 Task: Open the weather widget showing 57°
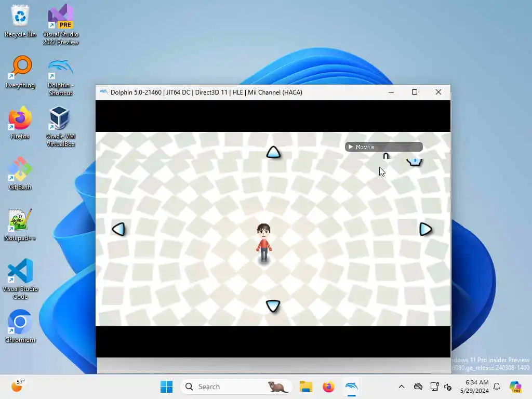click(18, 386)
